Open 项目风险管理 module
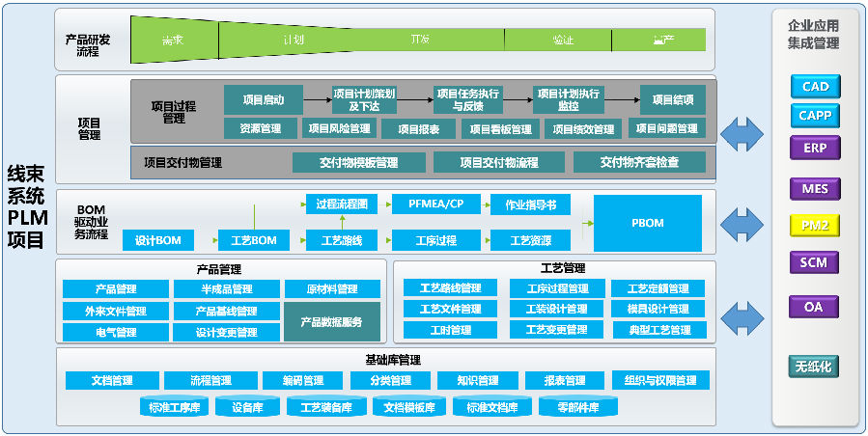 (339, 128)
